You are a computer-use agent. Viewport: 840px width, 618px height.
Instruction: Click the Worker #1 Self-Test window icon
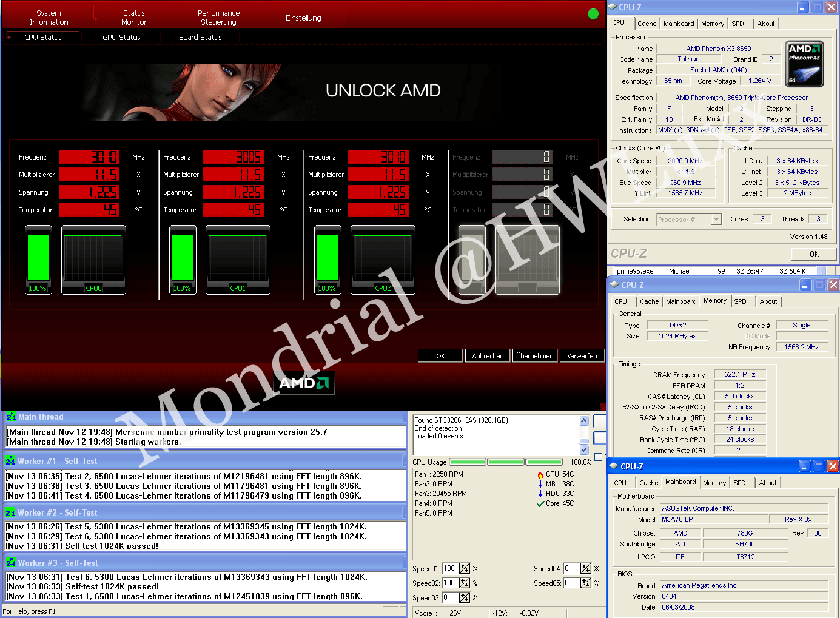(10, 461)
